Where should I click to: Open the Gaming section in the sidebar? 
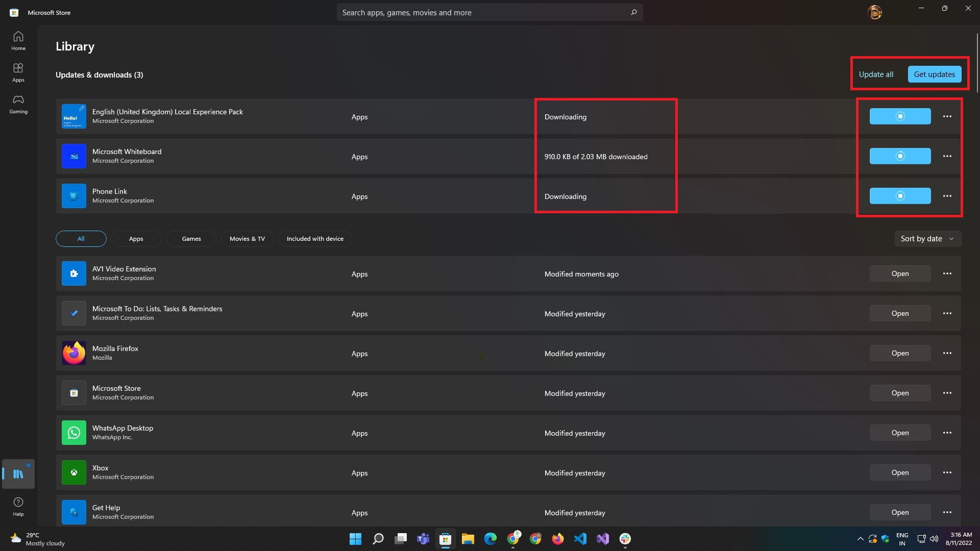click(x=18, y=104)
